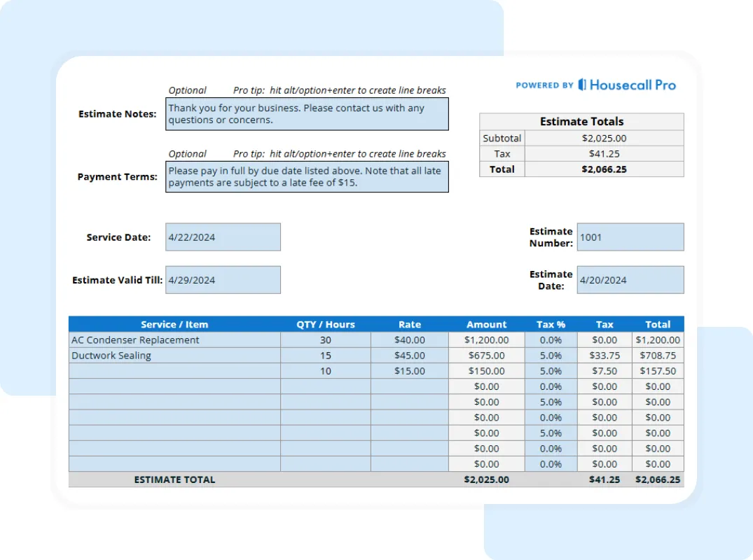Click the Estimate Notes text box
The image size is (753, 560).
coord(307,114)
